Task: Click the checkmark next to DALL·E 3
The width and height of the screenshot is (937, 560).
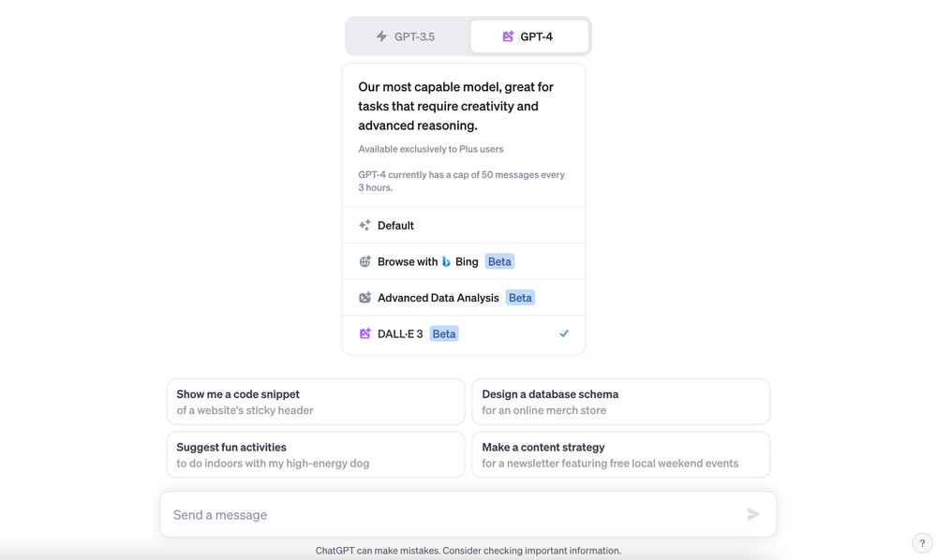Action: point(564,332)
